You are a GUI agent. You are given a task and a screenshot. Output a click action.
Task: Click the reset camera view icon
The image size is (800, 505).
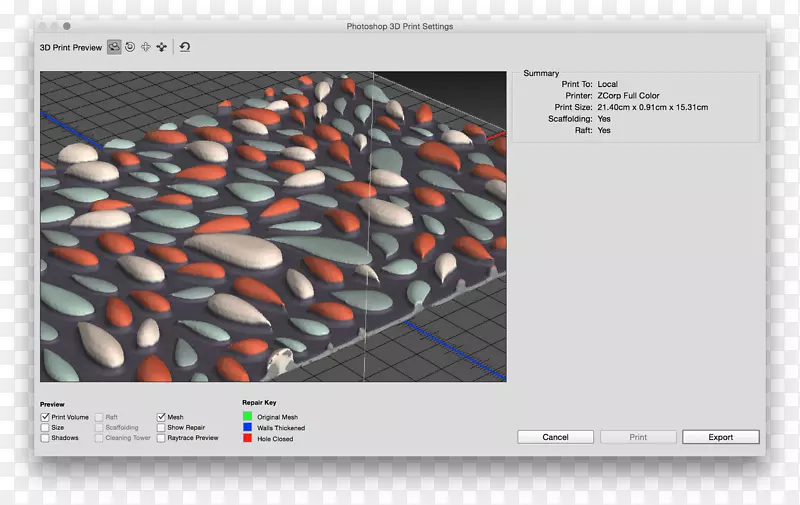click(x=185, y=47)
